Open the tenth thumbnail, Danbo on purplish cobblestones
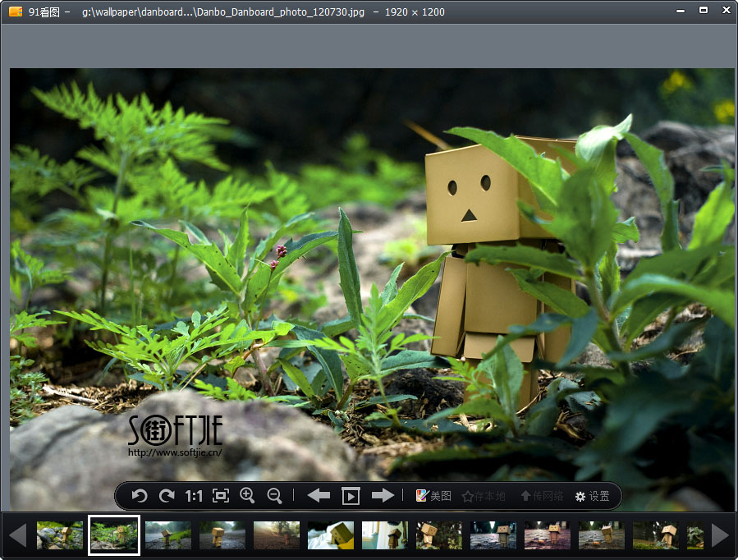738x560 pixels. (x=548, y=535)
